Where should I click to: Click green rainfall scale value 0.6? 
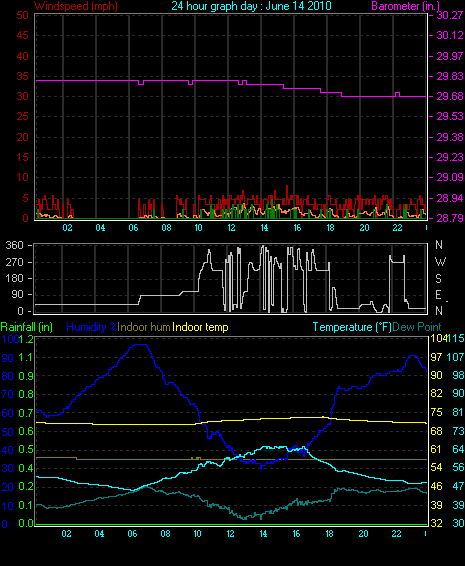point(26,431)
